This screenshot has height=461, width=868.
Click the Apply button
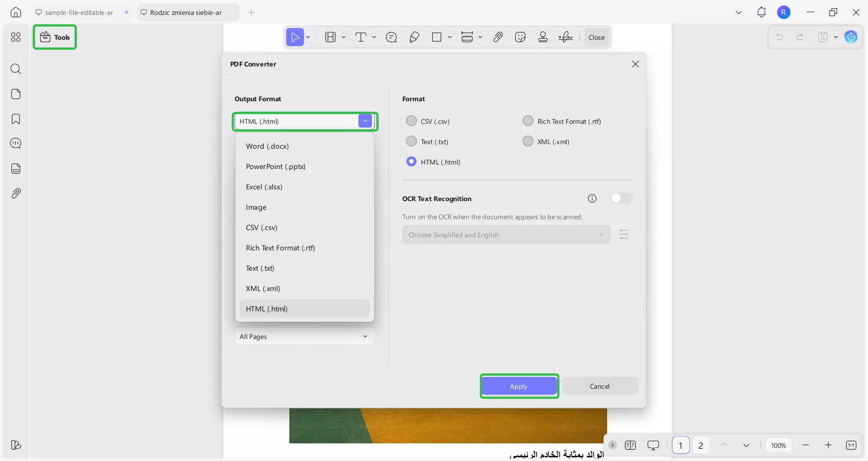click(x=519, y=386)
